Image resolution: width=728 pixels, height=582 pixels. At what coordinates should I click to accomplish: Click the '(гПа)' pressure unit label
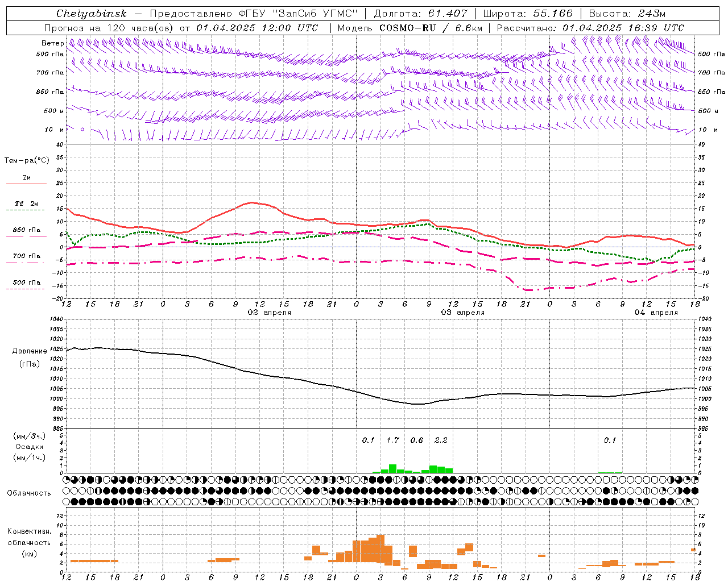click(x=30, y=364)
